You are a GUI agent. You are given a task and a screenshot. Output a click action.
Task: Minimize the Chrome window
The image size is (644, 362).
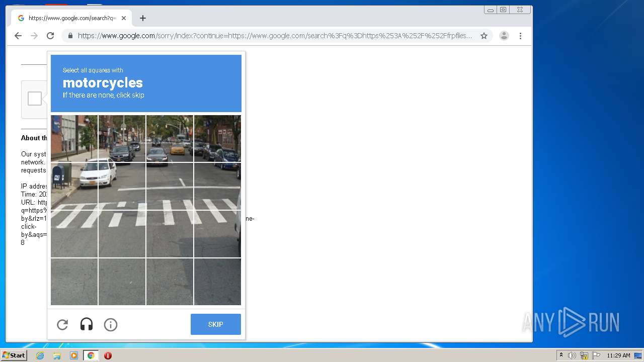pyautogui.click(x=491, y=10)
